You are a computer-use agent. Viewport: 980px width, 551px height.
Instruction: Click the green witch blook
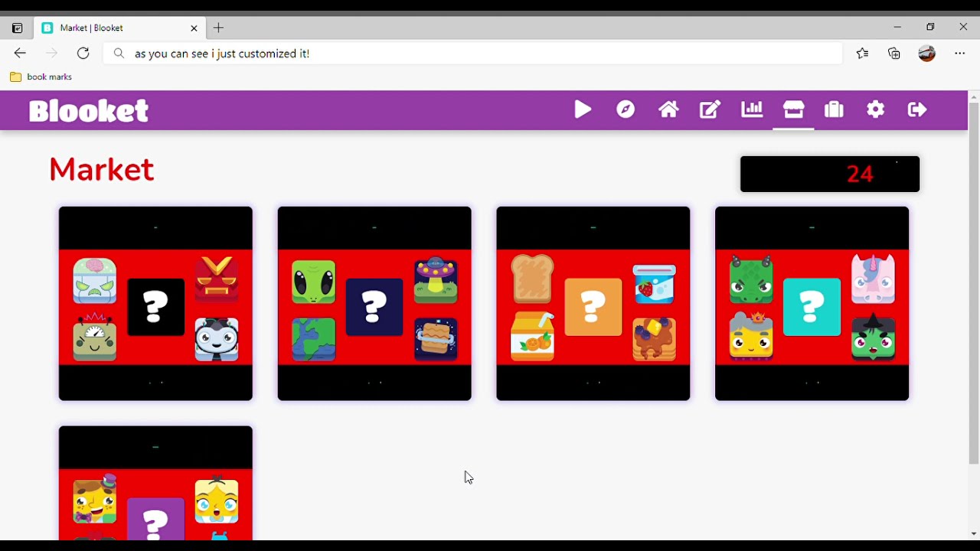pyautogui.click(x=873, y=337)
